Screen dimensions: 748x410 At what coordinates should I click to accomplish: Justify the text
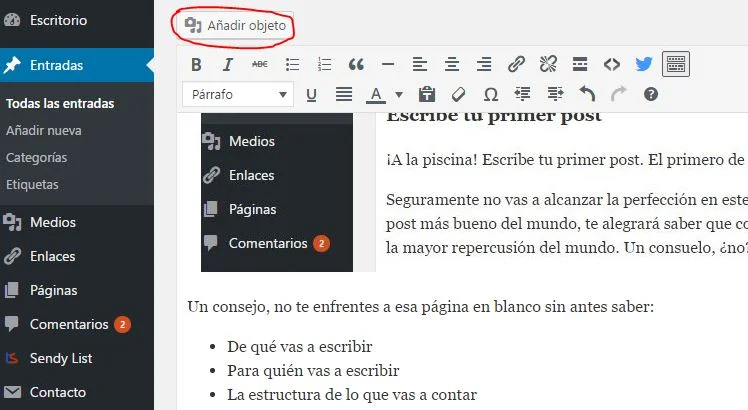point(343,95)
